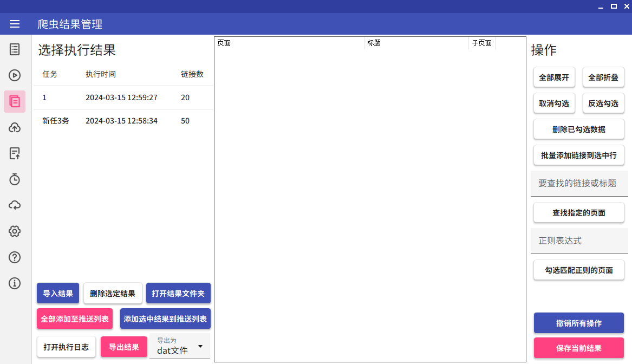
Task: Select the result row for task 新任3务
Action: pyautogui.click(x=123, y=121)
